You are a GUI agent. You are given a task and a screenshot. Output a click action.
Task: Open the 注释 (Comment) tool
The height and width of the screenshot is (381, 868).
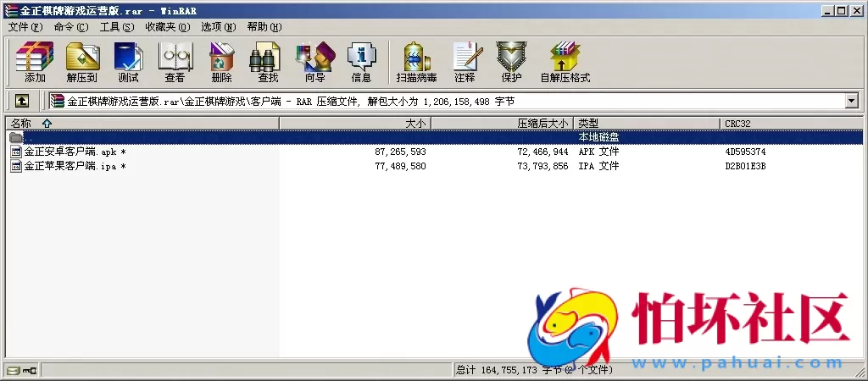(465, 62)
